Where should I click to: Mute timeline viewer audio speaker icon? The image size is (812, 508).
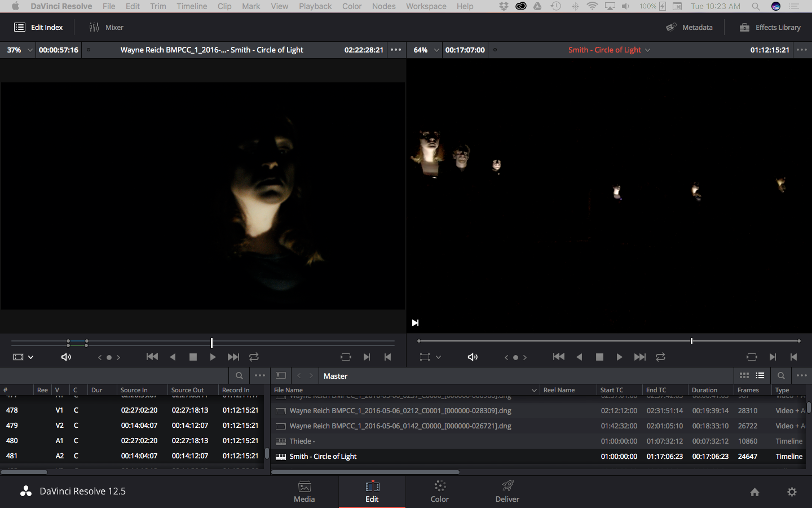[473, 357]
